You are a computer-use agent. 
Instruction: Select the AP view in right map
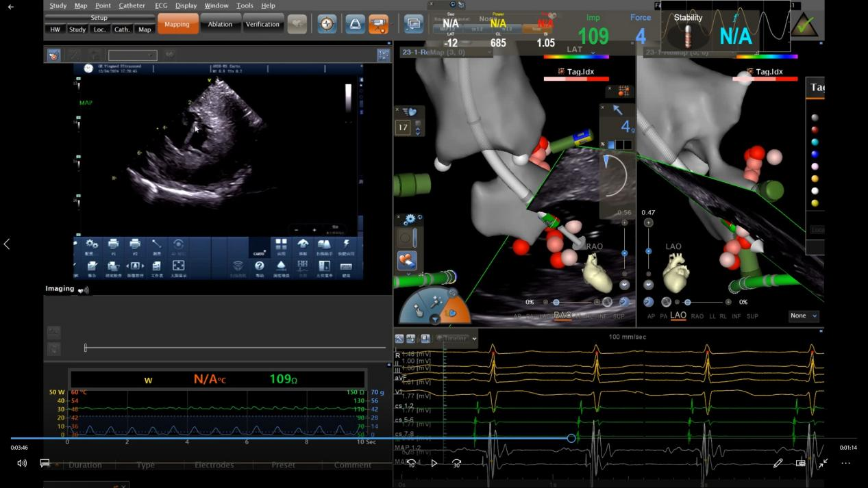651,316
